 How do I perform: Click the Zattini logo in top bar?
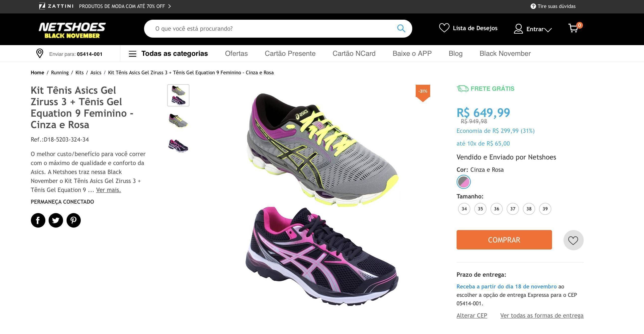56,6
